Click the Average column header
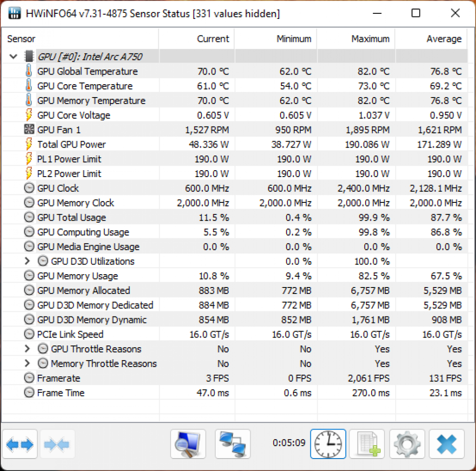 tap(432, 39)
